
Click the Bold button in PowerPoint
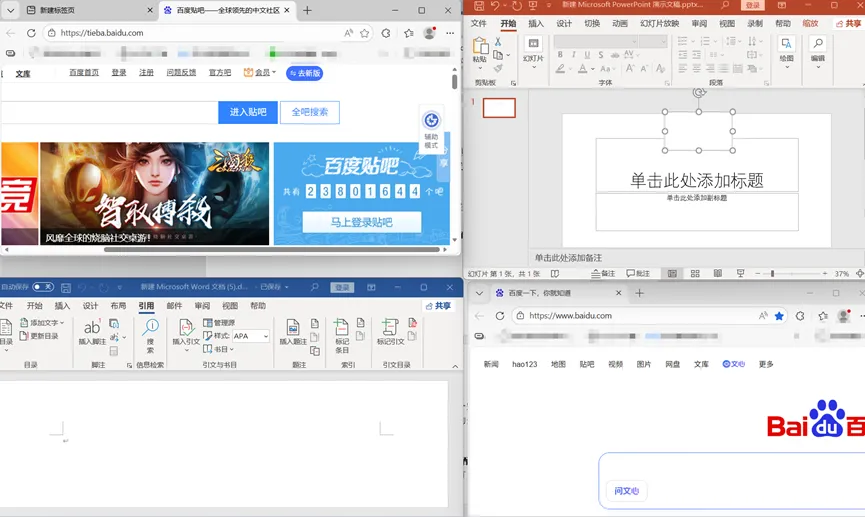[x=560, y=55]
